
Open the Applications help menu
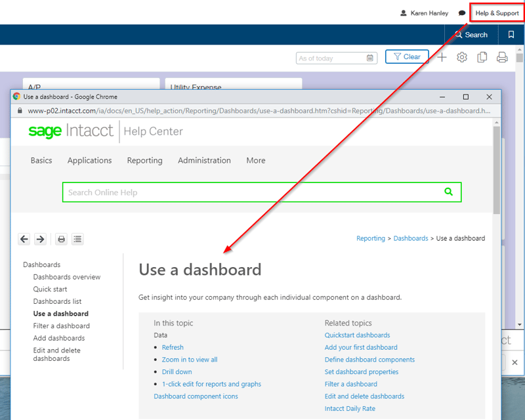[x=89, y=161]
